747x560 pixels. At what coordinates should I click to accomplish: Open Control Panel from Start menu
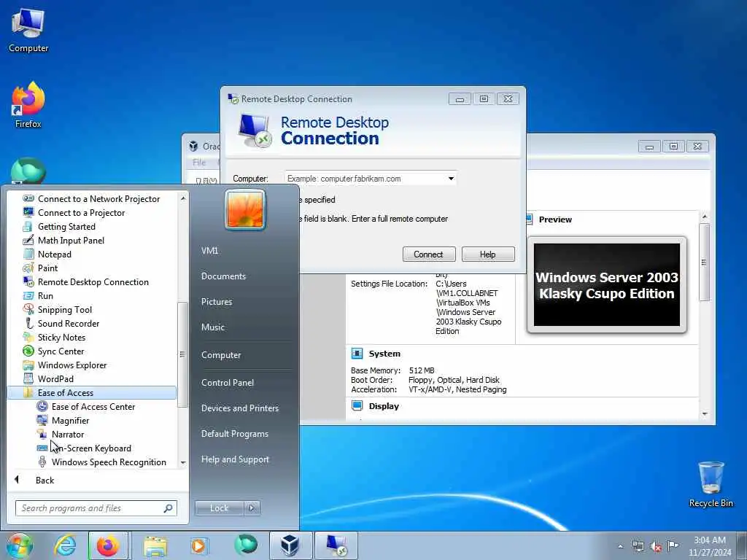[228, 383]
